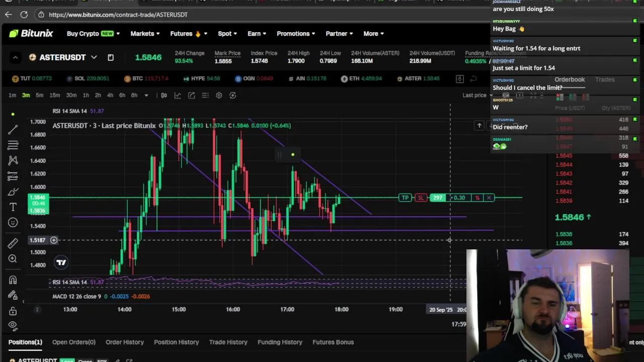644x362 pixels.
Task: Expand the ASTERUSDT pair selector
Action: (x=94, y=57)
